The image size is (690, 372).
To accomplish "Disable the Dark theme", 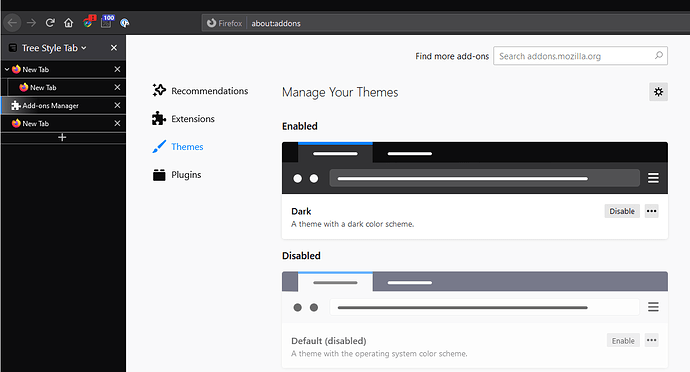I will click(x=622, y=211).
